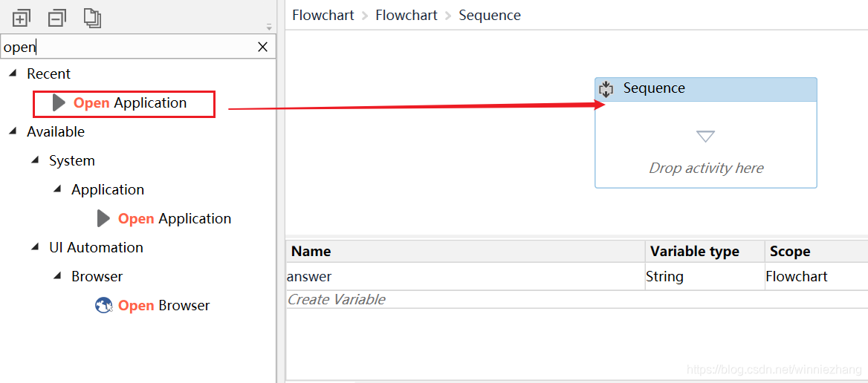This screenshot has width=868, height=383.
Task: Go to the Sequence breadcrumb
Action: (x=490, y=15)
